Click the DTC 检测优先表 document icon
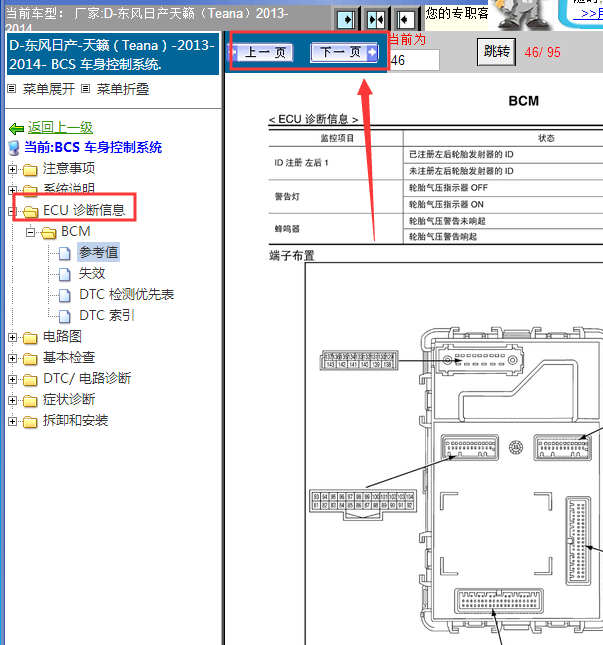 (65, 295)
